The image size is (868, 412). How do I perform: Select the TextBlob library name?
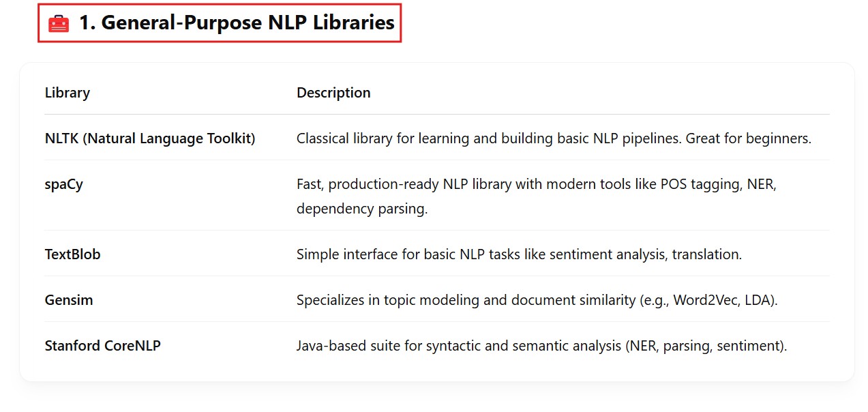(x=73, y=254)
